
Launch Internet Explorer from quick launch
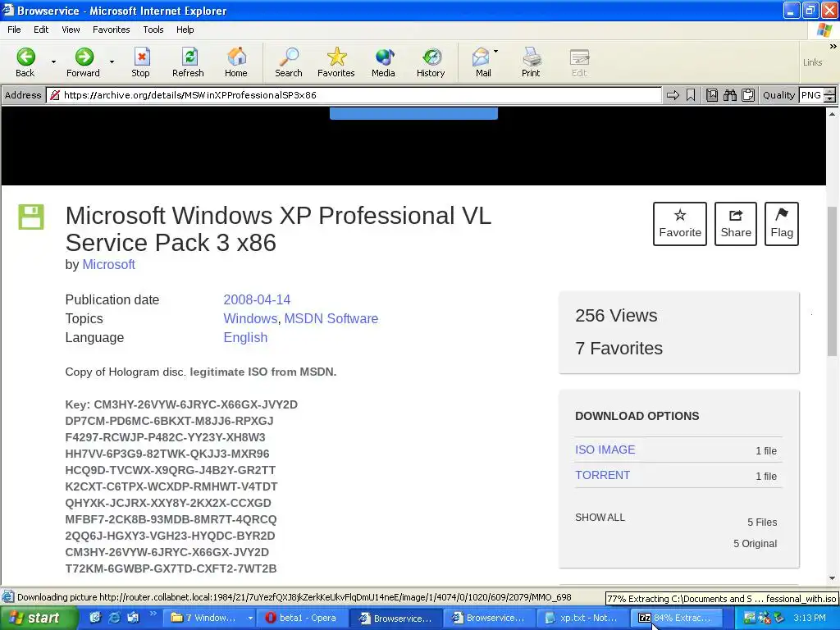click(114, 618)
